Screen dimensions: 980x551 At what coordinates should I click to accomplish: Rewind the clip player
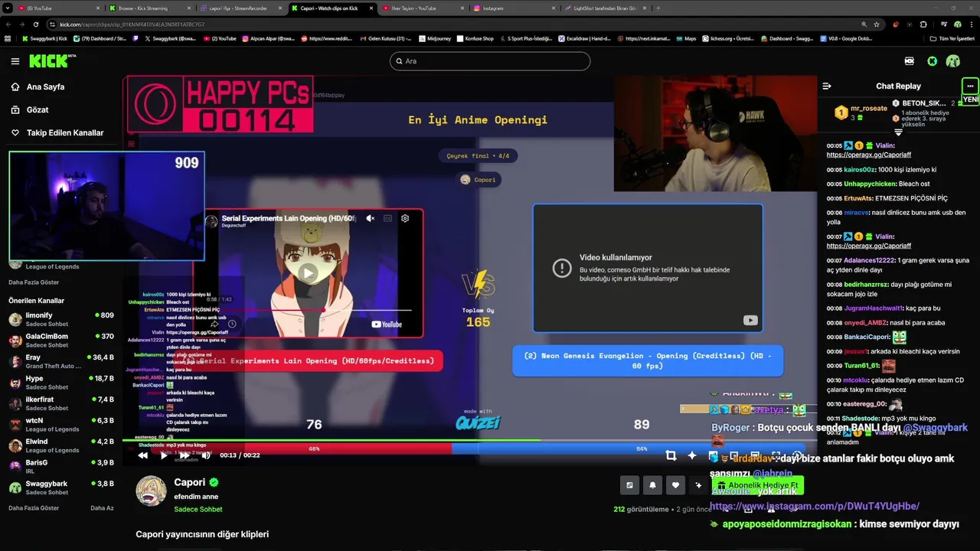(x=143, y=455)
